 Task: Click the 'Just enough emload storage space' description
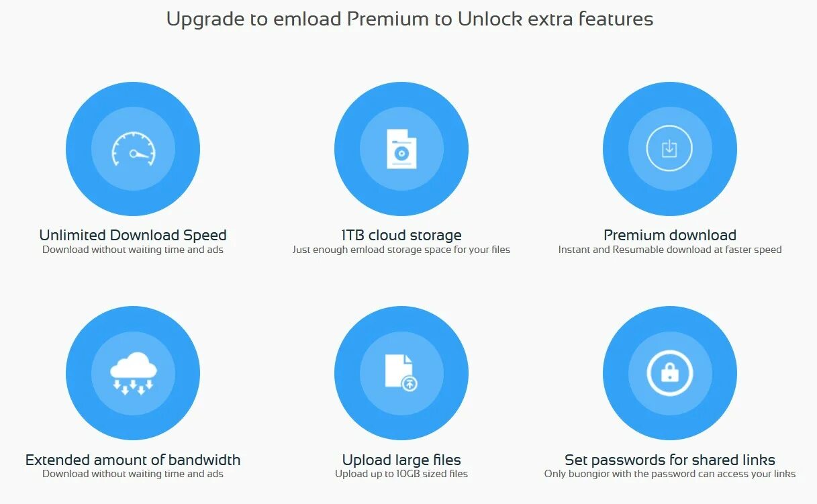[401, 250]
